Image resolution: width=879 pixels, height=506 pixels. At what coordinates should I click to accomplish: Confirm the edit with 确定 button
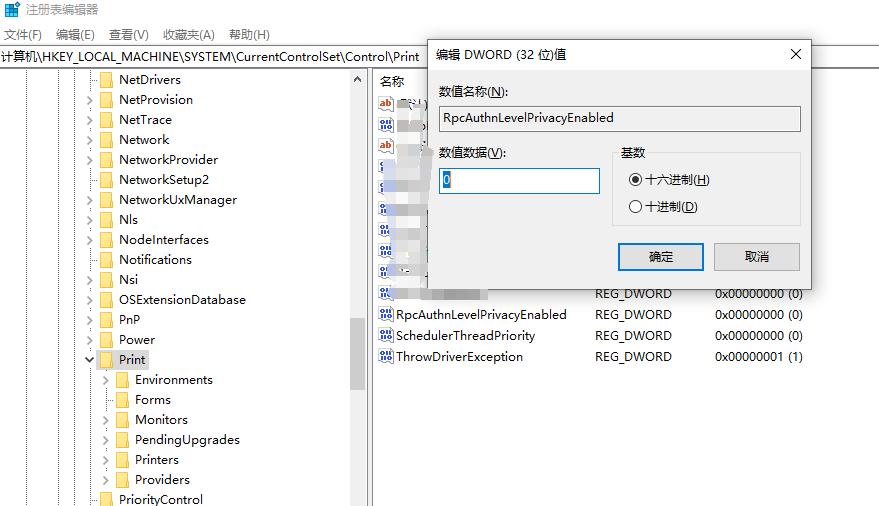(661, 257)
